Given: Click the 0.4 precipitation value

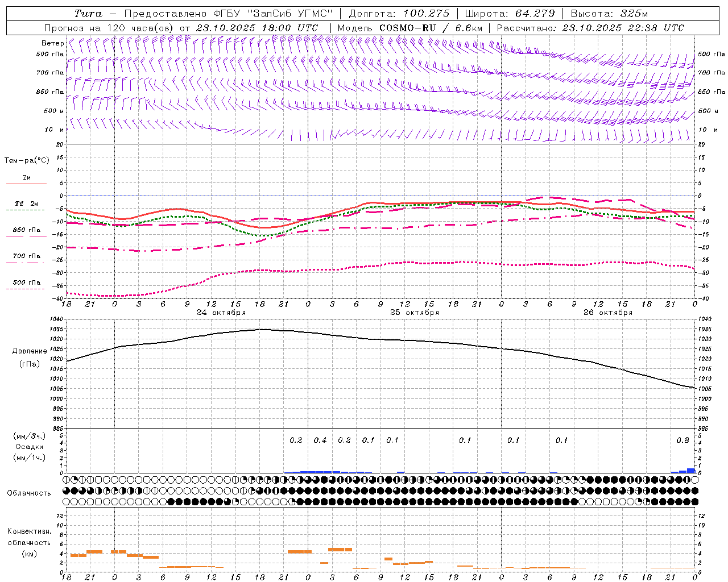Looking at the screenshot, I should pos(320,440).
